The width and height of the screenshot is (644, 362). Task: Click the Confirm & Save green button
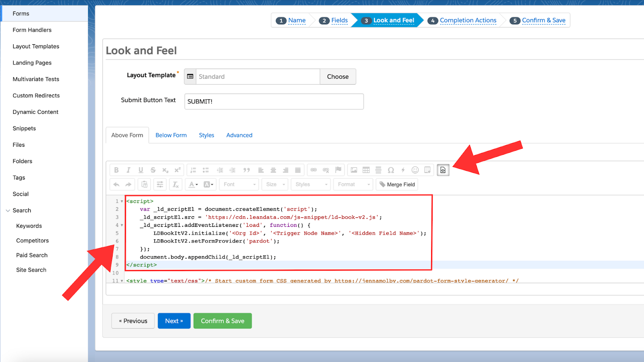tap(223, 321)
